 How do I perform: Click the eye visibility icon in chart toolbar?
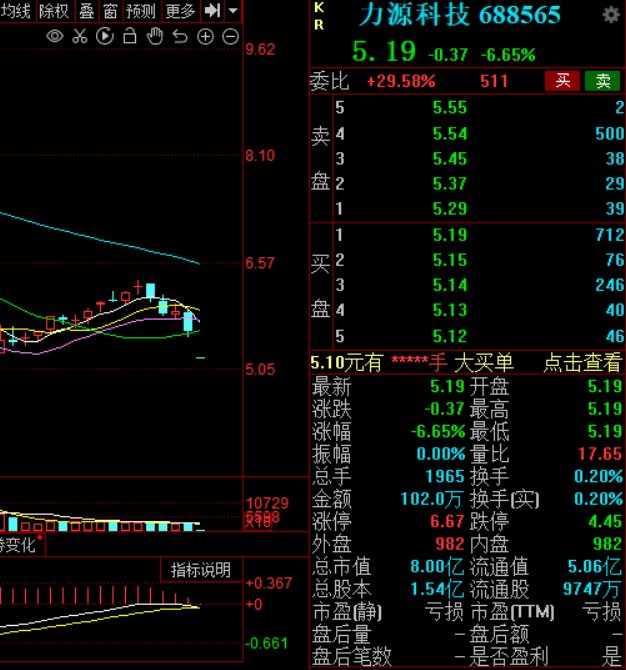55,36
